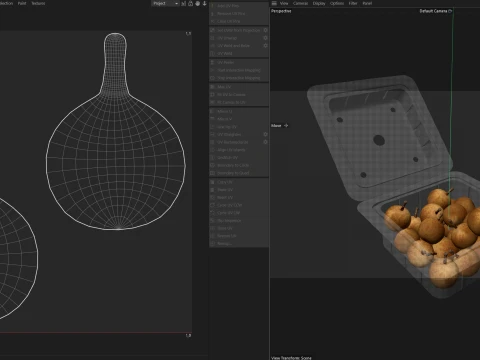This screenshot has height=360, width=480.
Task: Click the Set UVW from Projection icon
Action: point(212,30)
